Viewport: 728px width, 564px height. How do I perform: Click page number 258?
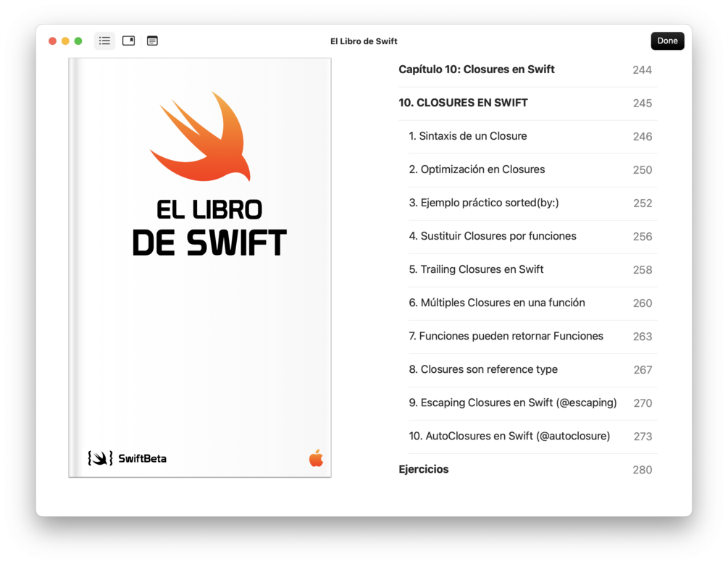642,270
